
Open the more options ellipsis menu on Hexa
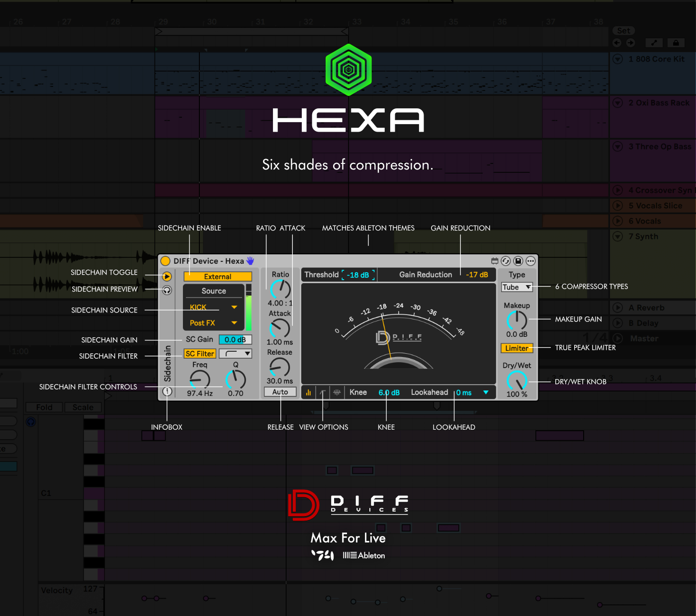coord(530,261)
